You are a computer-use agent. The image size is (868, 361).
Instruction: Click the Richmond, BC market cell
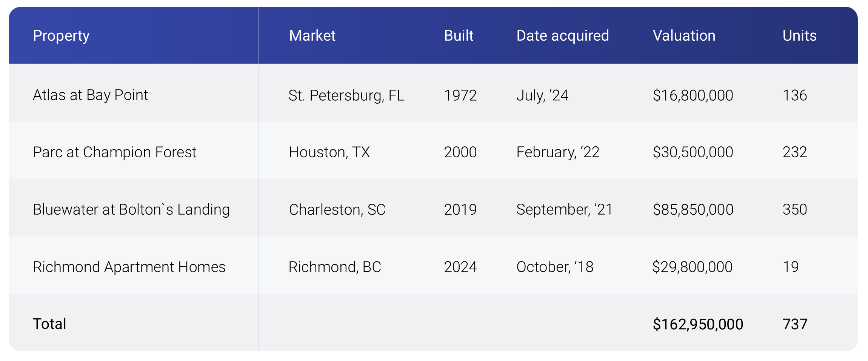coord(335,267)
